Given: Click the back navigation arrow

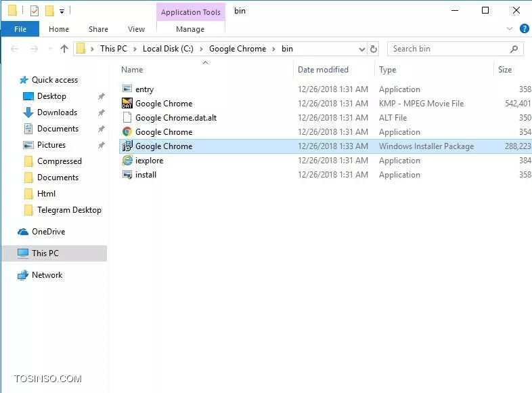Looking at the screenshot, I should [15, 49].
